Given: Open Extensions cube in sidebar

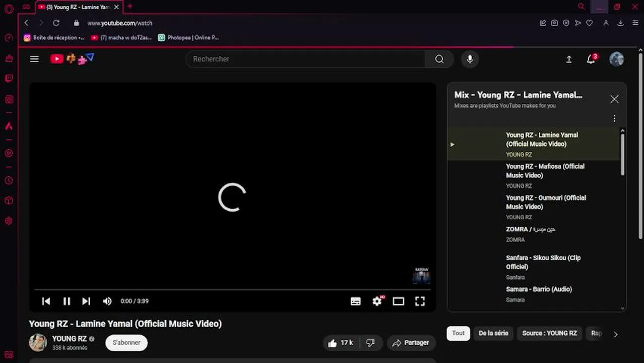Looking at the screenshot, I should [x=9, y=201].
